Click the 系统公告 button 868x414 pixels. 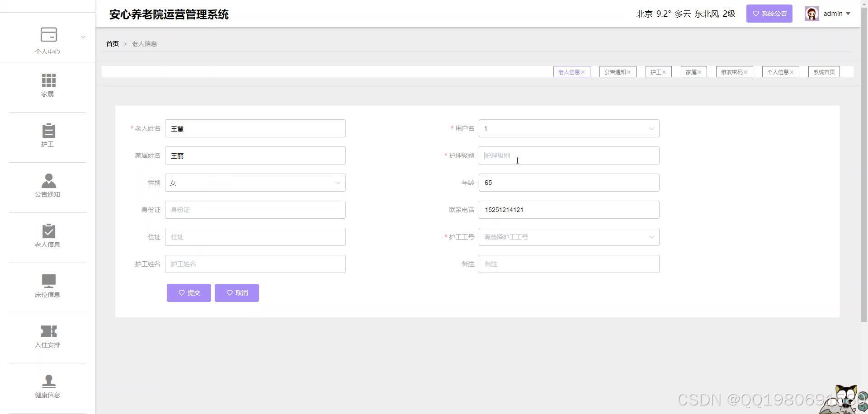click(769, 14)
